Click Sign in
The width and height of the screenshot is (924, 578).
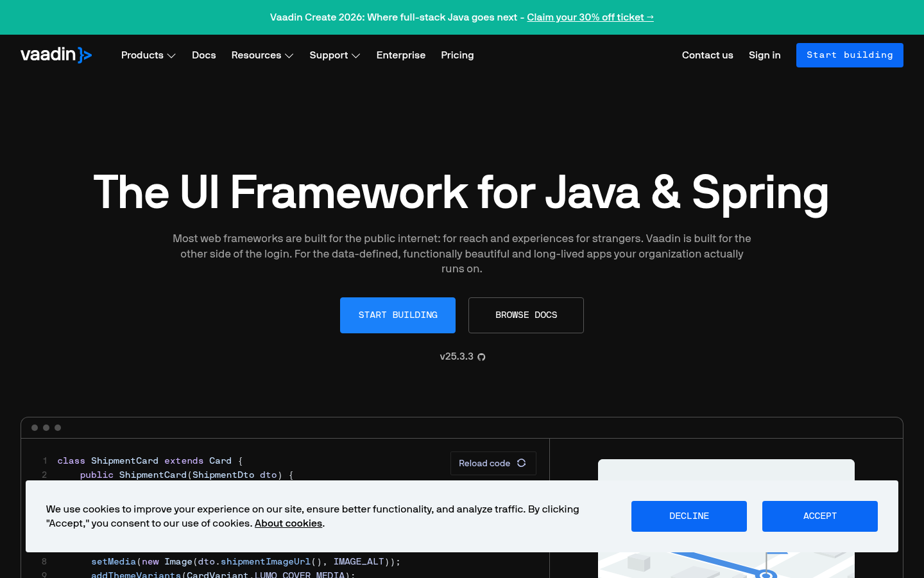click(765, 55)
